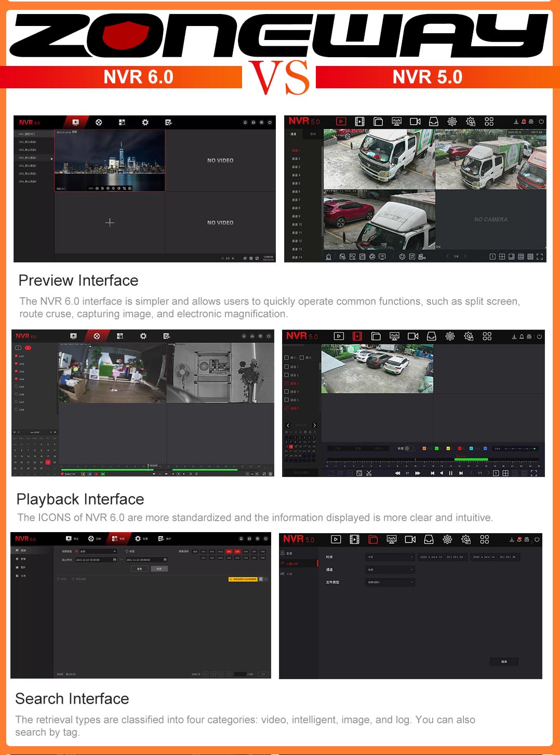The height and width of the screenshot is (755, 560).
Task: Pause playback in NVR 5.0 Playback controls
Action: click(x=450, y=473)
